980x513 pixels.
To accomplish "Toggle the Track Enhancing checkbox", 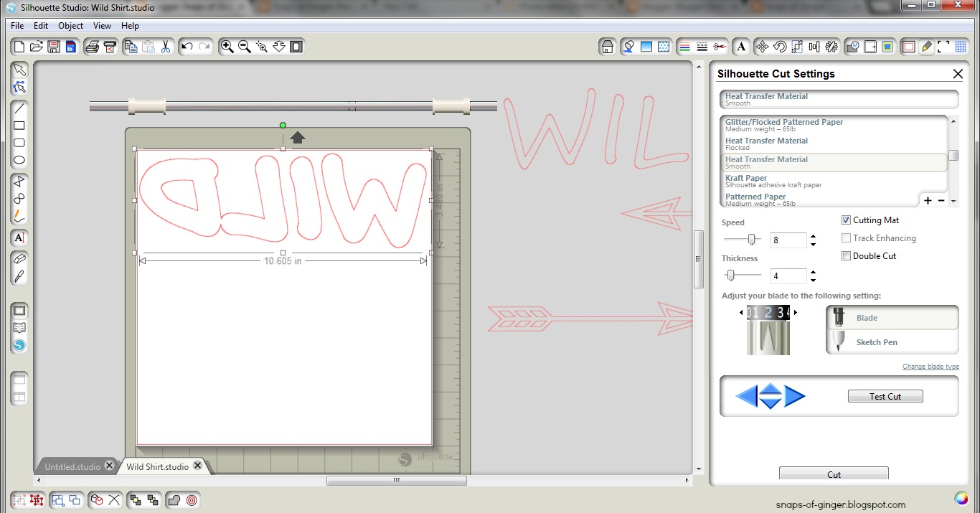I will 846,238.
